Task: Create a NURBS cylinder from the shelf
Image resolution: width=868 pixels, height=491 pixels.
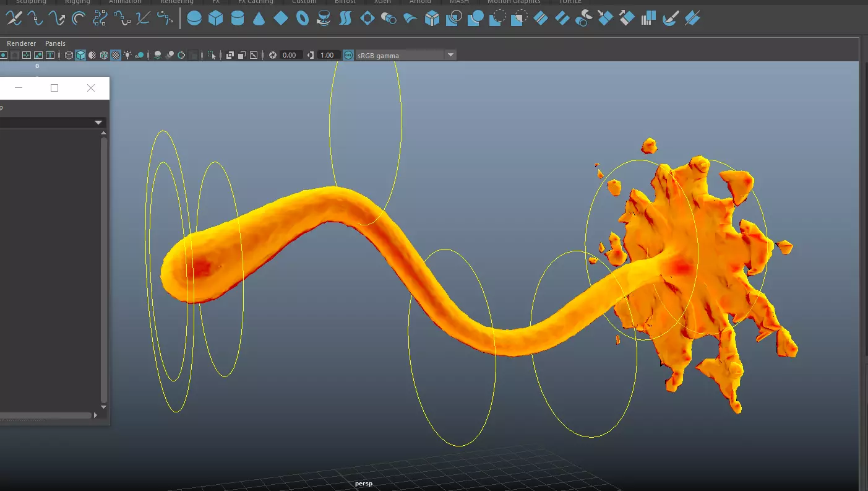Action: tap(238, 19)
